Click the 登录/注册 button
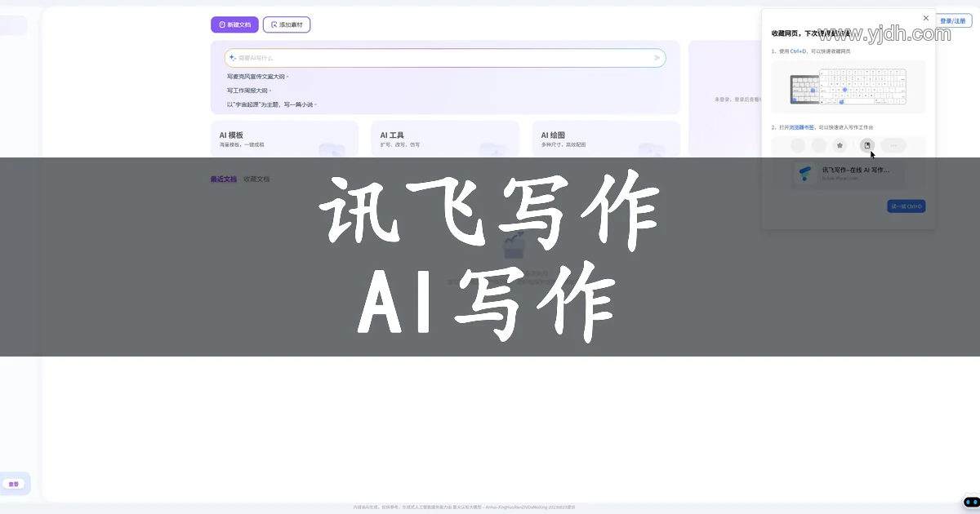 click(x=952, y=21)
